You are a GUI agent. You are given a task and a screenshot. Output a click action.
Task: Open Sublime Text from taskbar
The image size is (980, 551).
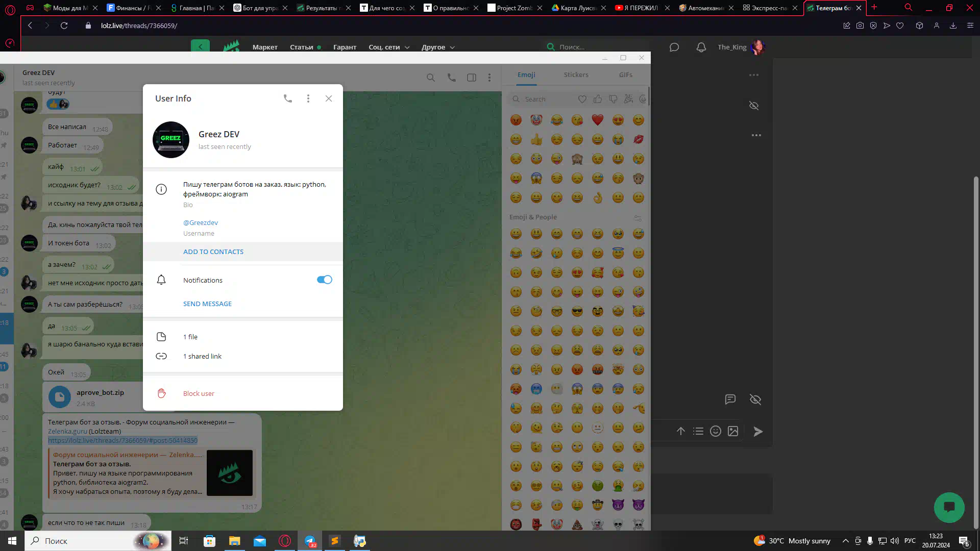335,541
